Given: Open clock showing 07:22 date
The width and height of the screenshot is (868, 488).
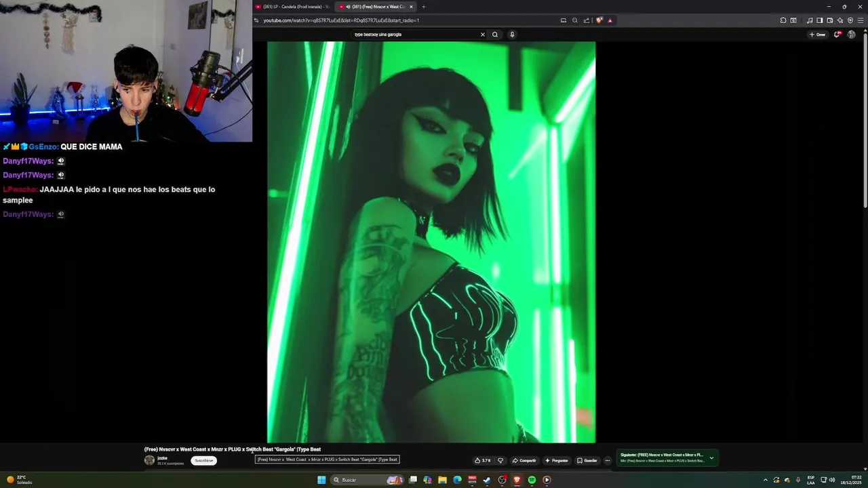Looking at the screenshot, I should point(851,480).
